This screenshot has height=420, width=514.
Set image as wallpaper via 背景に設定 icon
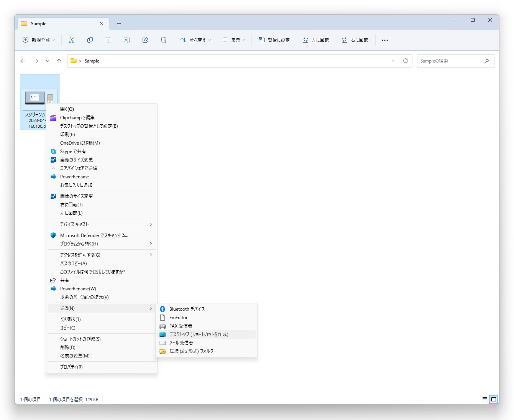pos(274,40)
